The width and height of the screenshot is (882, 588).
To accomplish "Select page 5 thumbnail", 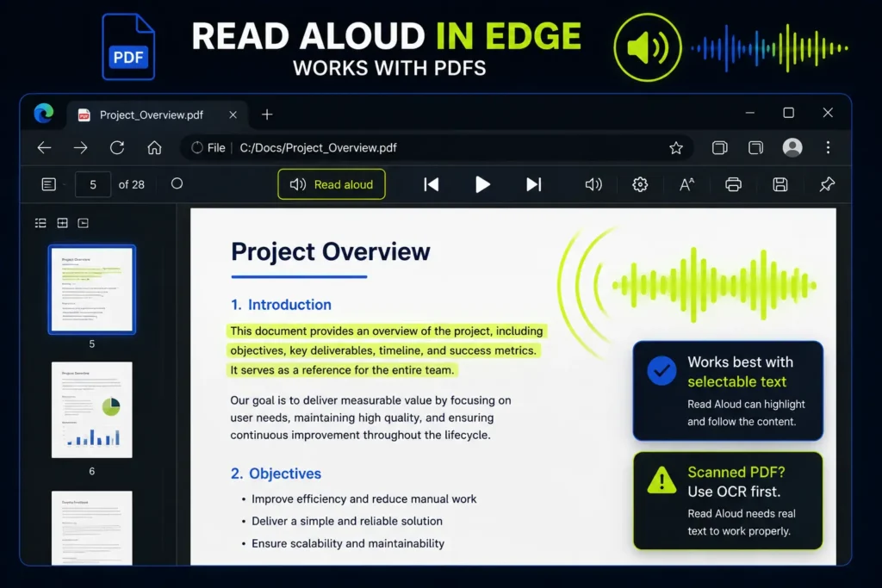I will (x=91, y=289).
